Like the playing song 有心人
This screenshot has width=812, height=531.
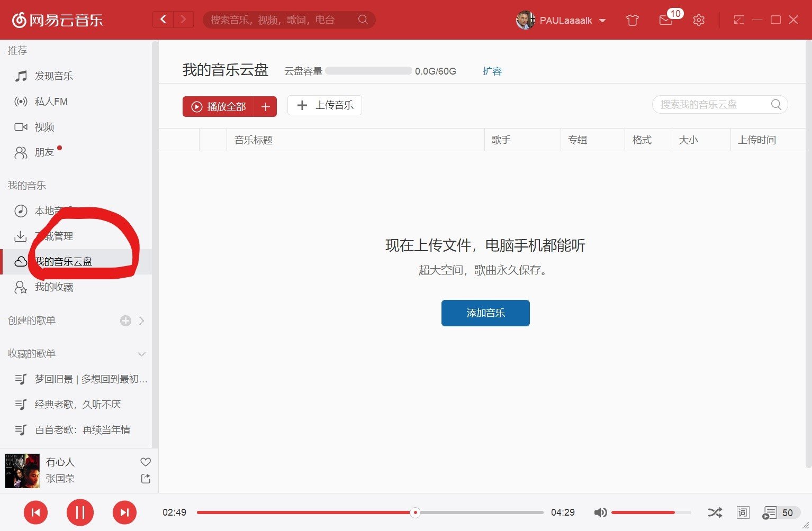pos(145,461)
